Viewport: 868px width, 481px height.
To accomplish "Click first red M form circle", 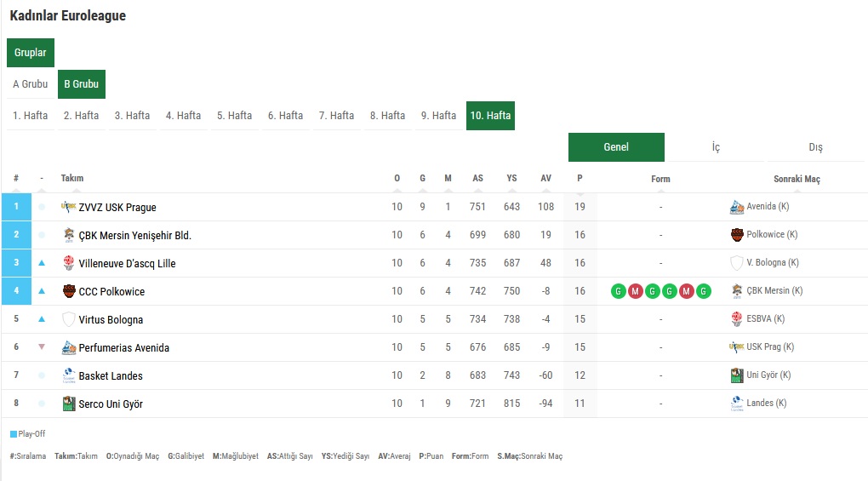I will click(x=635, y=291).
